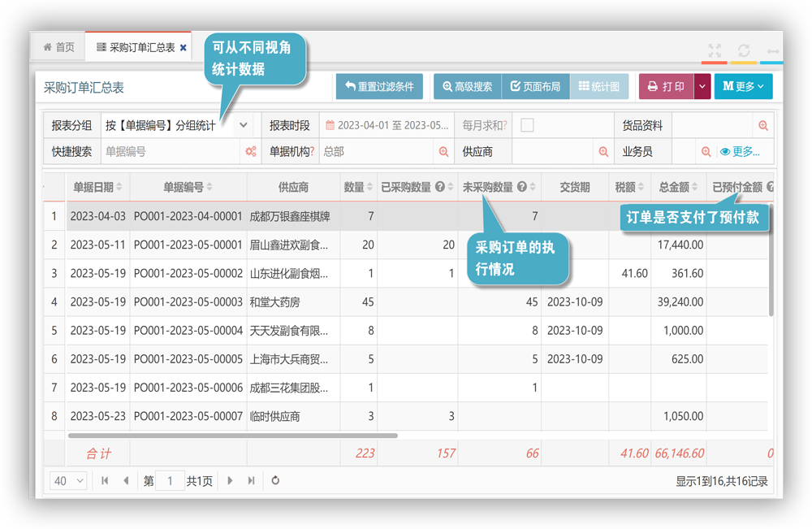The height and width of the screenshot is (529, 812).
Task: Click the 高级搜索 button
Action: tap(467, 87)
